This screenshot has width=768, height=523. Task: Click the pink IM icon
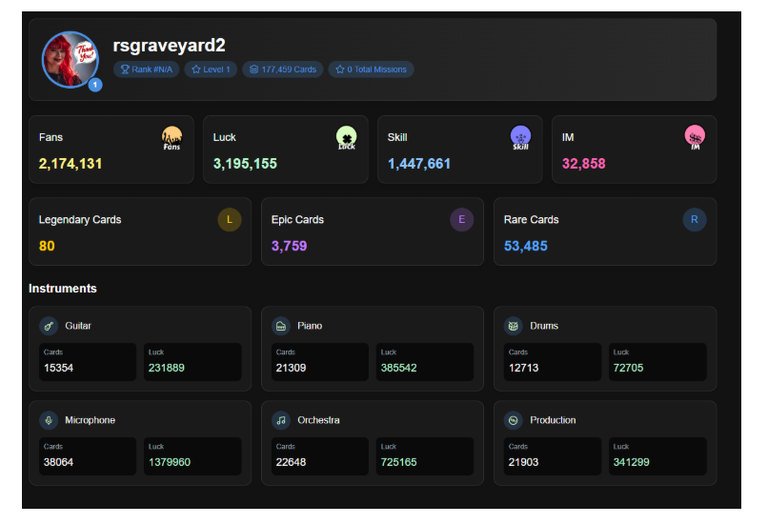coord(695,138)
